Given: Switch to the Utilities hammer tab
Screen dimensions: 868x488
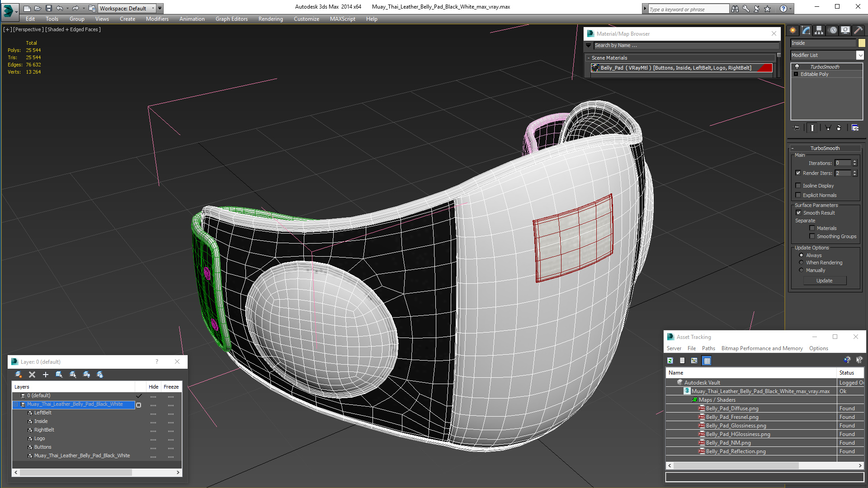Looking at the screenshot, I should point(858,30).
